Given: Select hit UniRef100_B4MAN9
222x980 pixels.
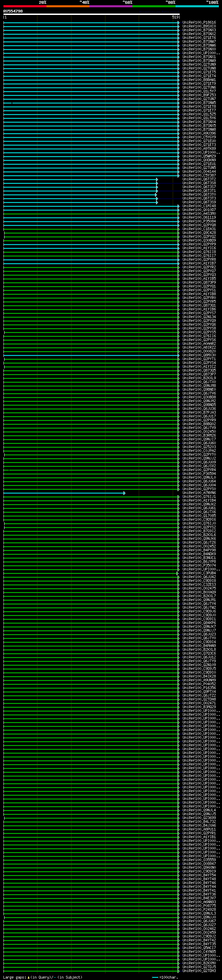Looking at the screenshot, I should pos(199,646).
